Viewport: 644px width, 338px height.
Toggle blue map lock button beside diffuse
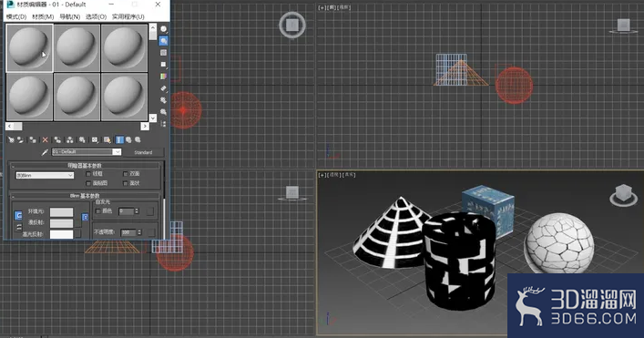click(x=85, y=217)
